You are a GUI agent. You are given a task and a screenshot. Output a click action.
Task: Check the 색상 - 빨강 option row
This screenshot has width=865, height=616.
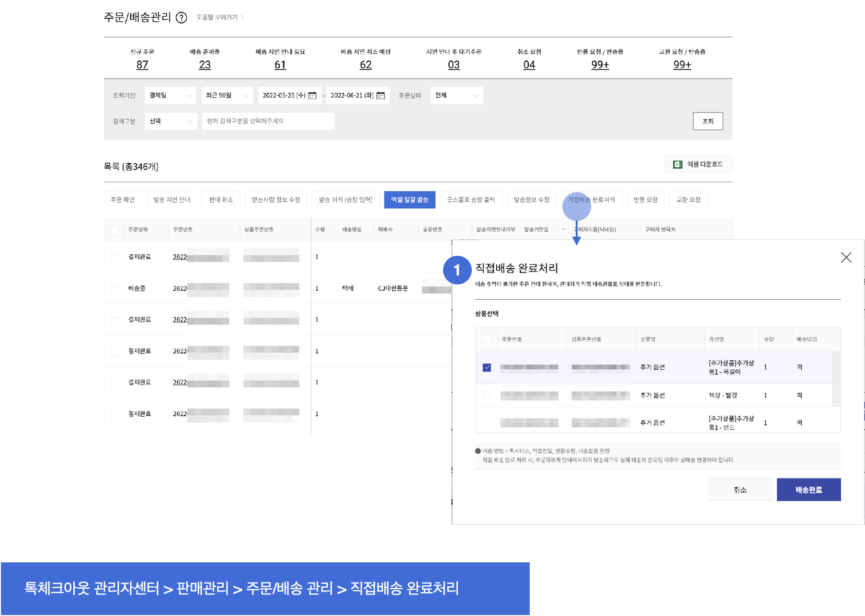pyautogui.click(x=487, y=395)
